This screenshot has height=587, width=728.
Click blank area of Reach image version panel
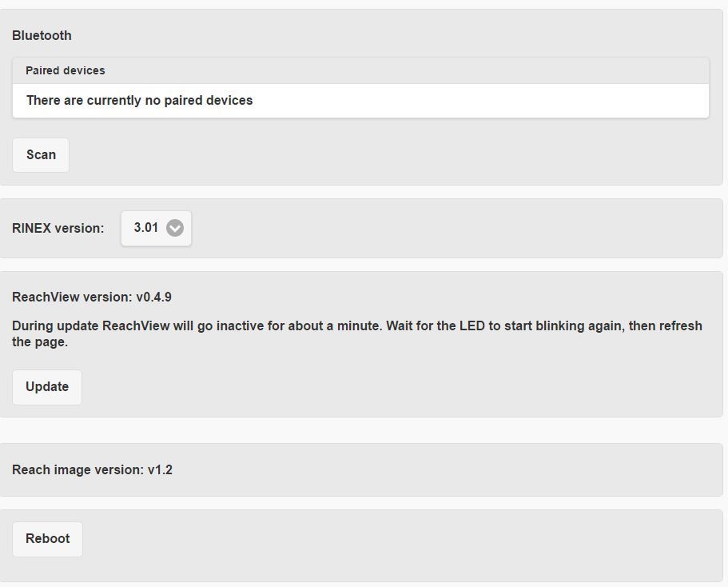(x=446, y=470)
